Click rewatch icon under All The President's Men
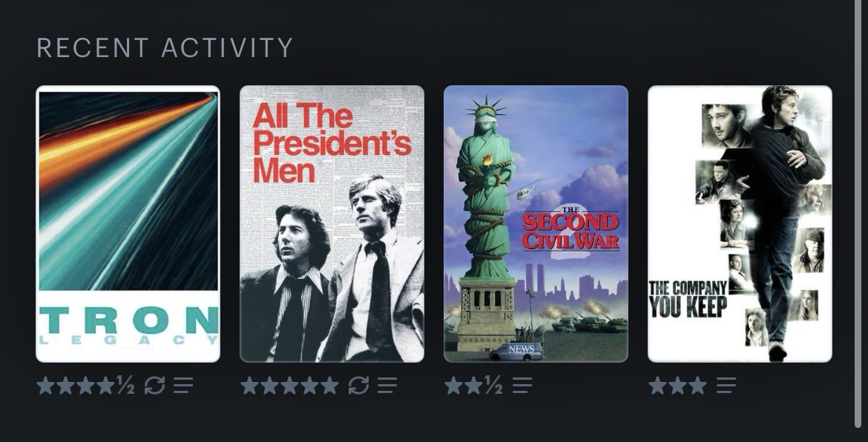This screenshot has width=868, height=442. pyautogui.click(x=359, y=386)
